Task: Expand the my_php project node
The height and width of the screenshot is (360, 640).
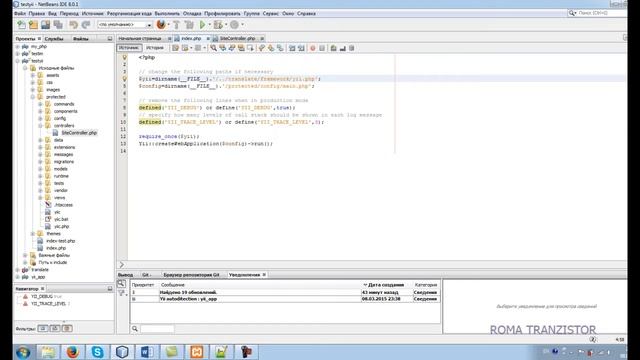Action: (18, 47)
